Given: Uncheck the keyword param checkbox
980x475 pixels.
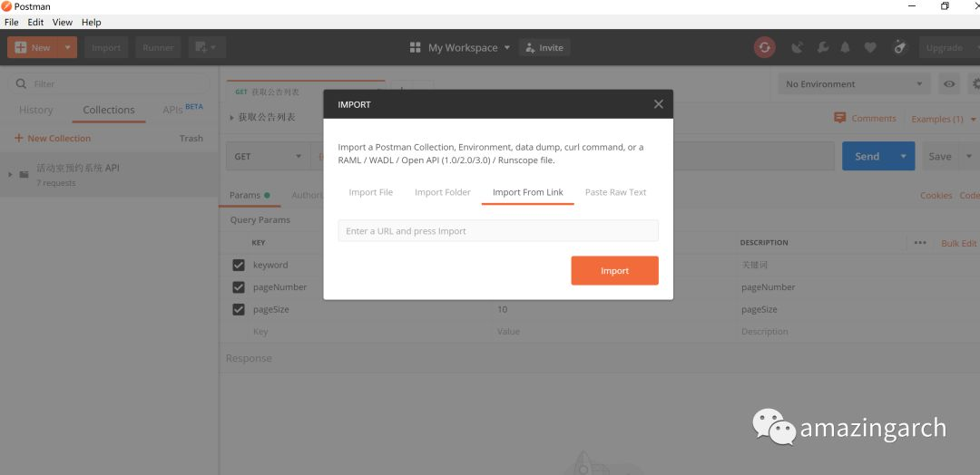Looking at the screenshot, I should 238,265.
